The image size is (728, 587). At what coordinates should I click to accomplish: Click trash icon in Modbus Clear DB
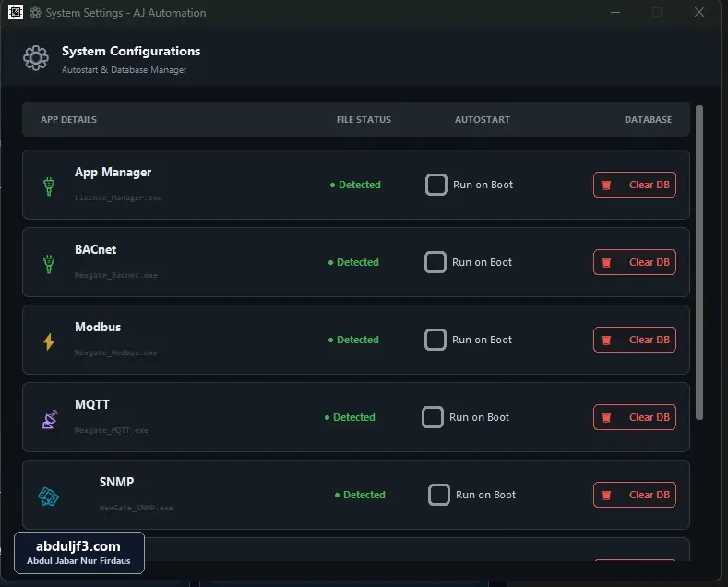pyautogui.click(x=606, y=341)
